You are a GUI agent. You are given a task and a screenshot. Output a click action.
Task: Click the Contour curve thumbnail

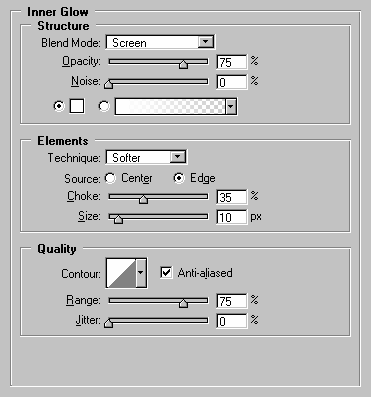pyautogui.click(x=121, y=273)
